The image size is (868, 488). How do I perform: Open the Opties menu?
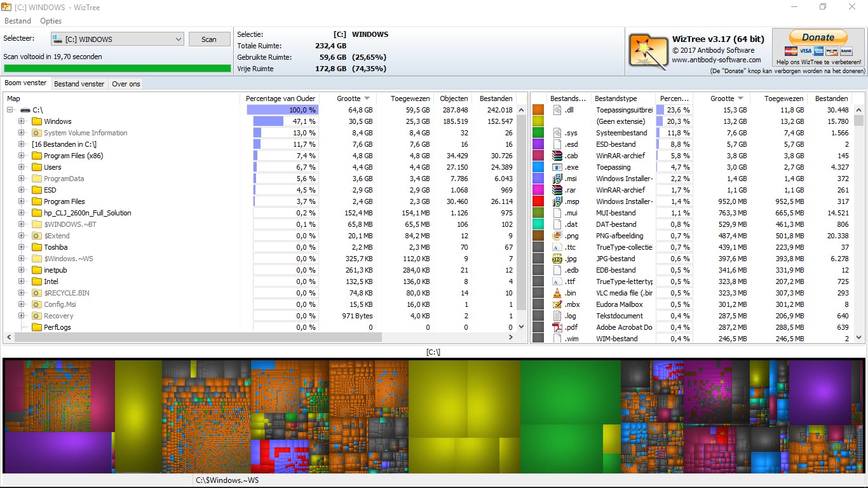click(x=51, y=21)
